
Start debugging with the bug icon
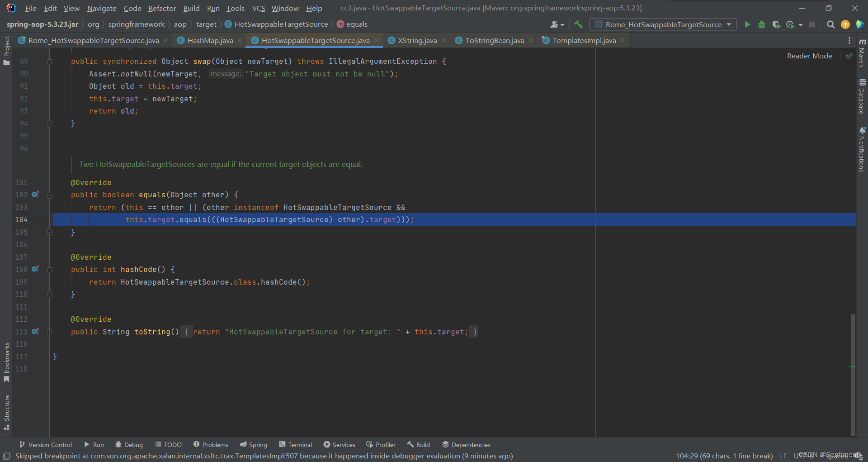coord(762,24)
